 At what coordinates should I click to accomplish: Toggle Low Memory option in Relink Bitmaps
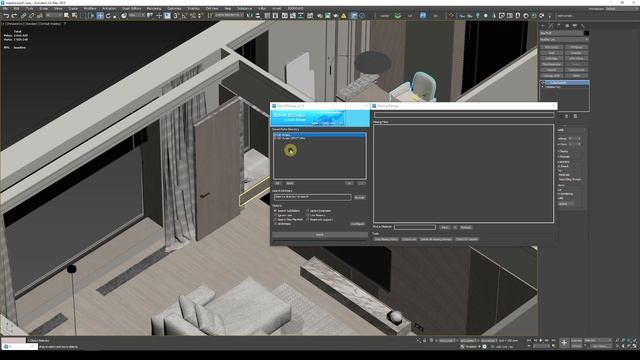pos(308,215)
